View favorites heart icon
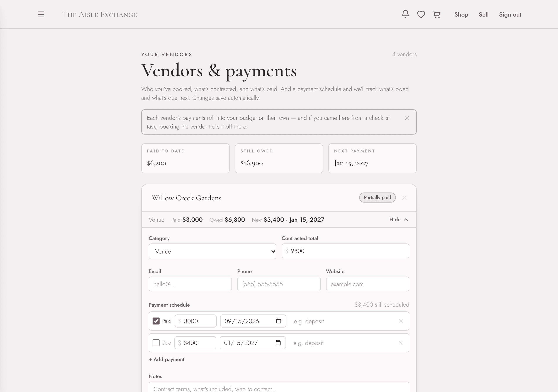The height and width of the screenshot is (392, 558). [x=421, y=15]
